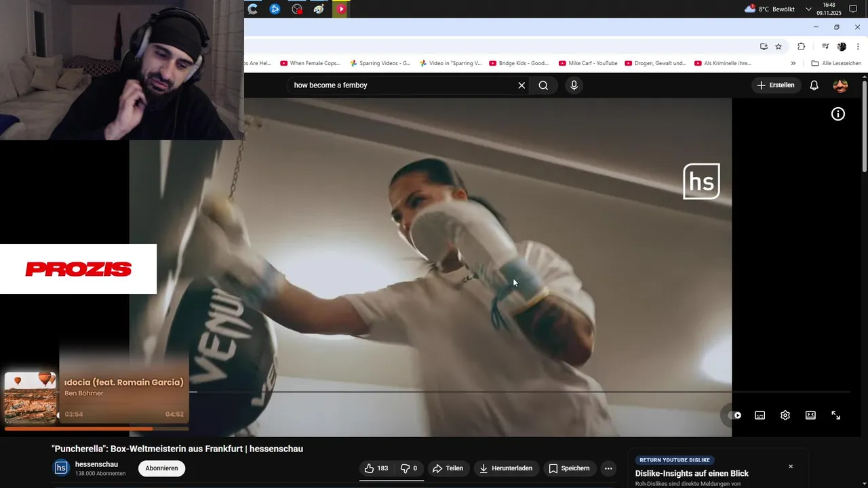Click the hs watermark logo in video
The image size is (868, 488).
tap(701, 181)
